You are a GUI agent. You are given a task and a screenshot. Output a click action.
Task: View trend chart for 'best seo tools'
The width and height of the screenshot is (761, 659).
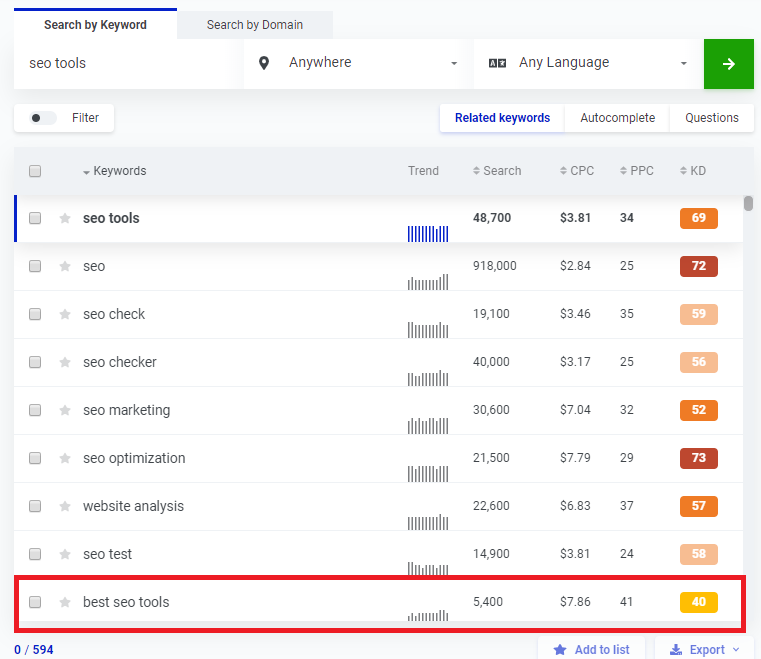click(x=428, y=615)
